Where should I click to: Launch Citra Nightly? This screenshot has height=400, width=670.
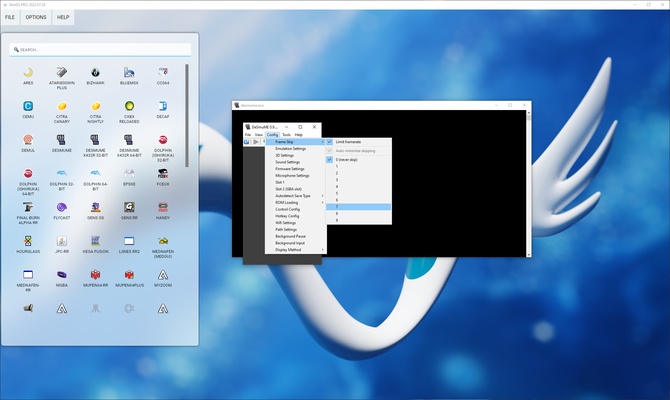tap(95, 106)
